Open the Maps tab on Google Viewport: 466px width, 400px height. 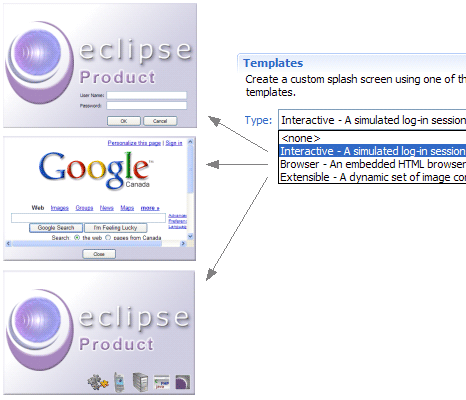pyautogui.click(x=127, y=208)
